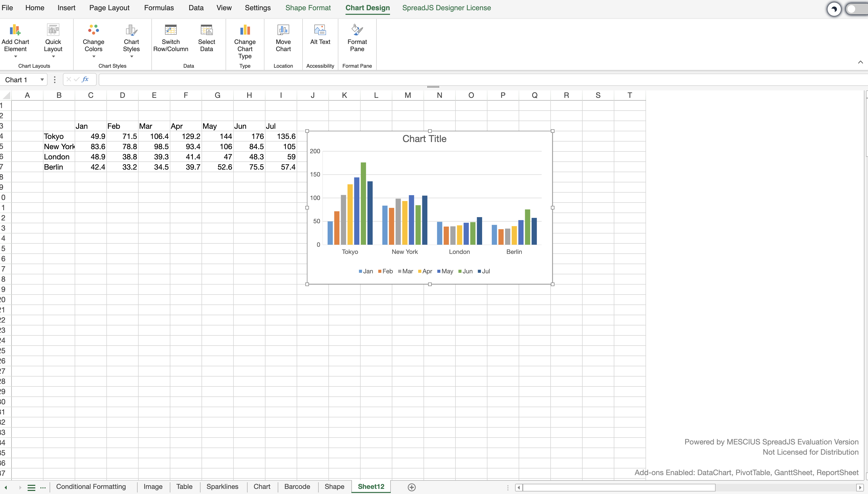The height and width of the screenshot is (494, 868).
Task: Open the all-sheets list icon
Action: pyautogui.click(x=31, y=488)
